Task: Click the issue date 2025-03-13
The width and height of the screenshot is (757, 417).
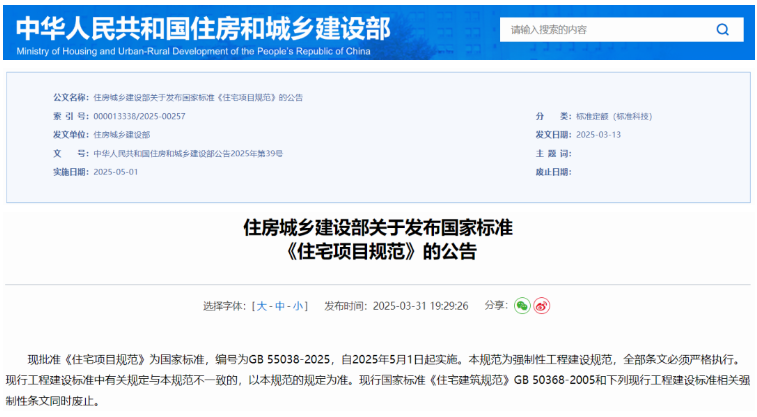Action: click(599, 135)
